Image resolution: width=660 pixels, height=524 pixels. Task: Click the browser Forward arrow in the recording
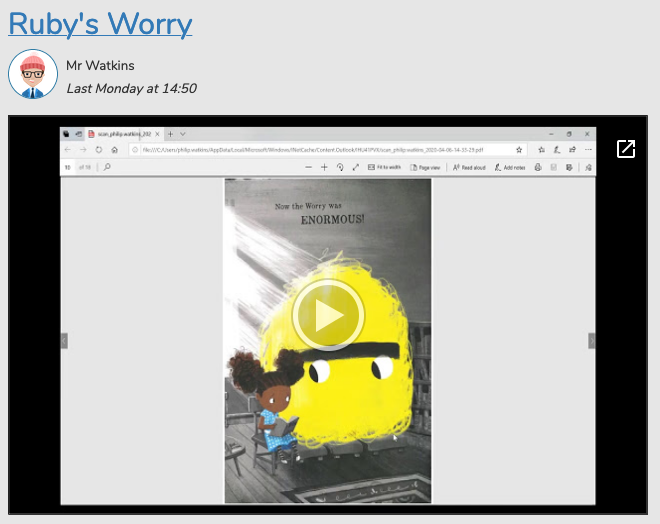pyautogui.click(x=83, y=150)
